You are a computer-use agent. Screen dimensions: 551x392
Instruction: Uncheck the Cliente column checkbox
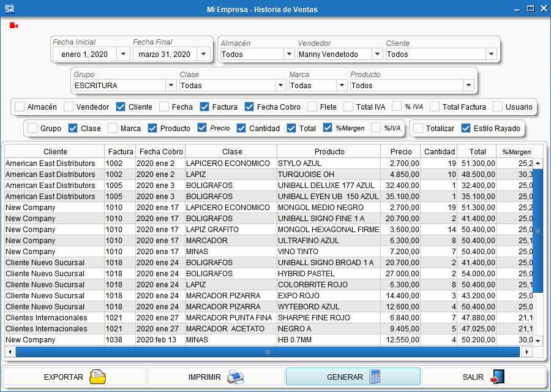click(x=121, y=107)
